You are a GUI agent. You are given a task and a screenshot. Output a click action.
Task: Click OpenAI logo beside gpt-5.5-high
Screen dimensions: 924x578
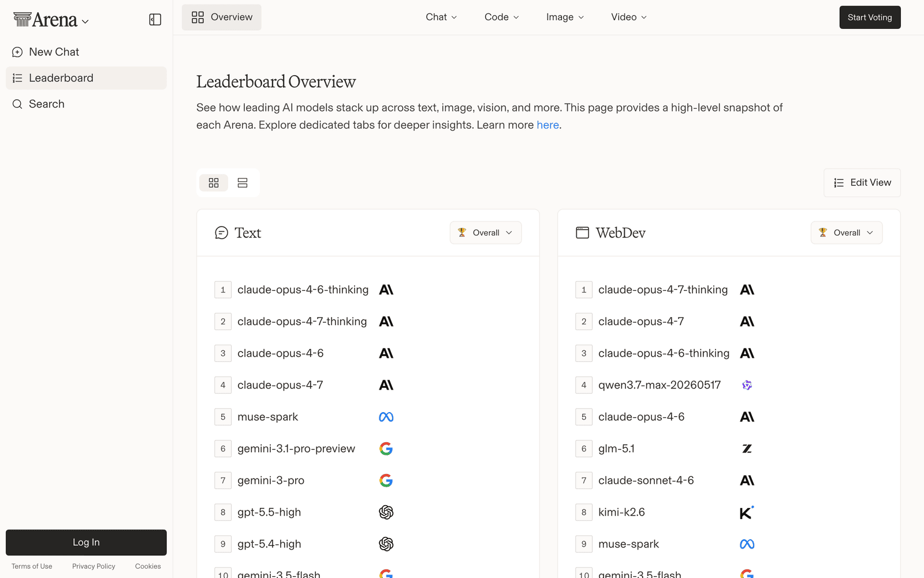click(386, 512)
